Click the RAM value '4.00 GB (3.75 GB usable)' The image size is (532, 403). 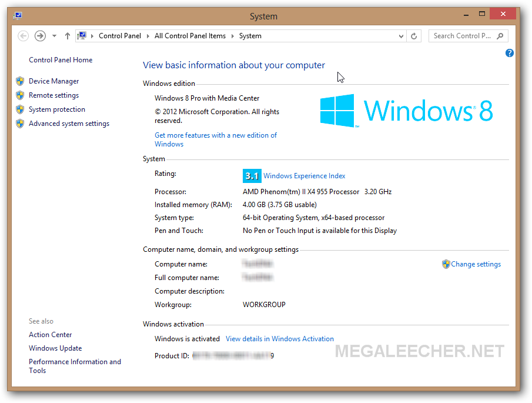280,205
